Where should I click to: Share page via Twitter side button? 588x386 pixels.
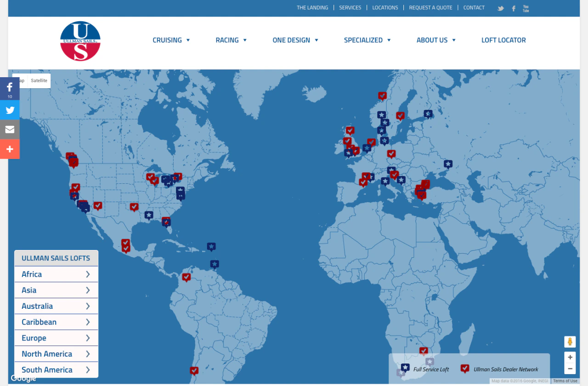pyautogui.click(x=10, y=110)
